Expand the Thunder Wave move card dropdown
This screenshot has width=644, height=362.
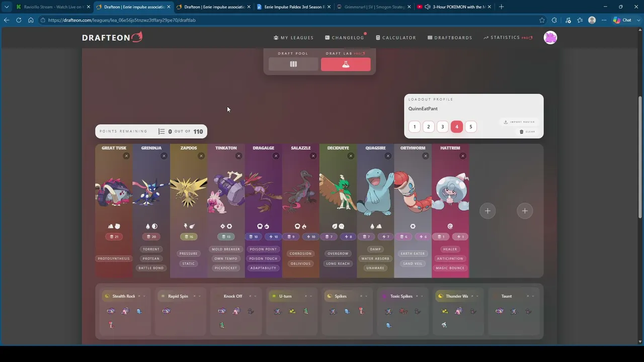[x=477, y=296]
